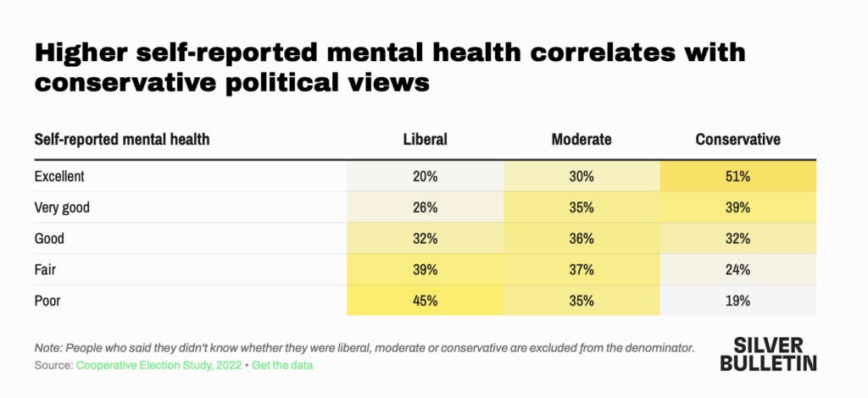Select the "Very good" row label
Image resolution: width=868 pixels, height=398 pixels.
coord(62,207)
